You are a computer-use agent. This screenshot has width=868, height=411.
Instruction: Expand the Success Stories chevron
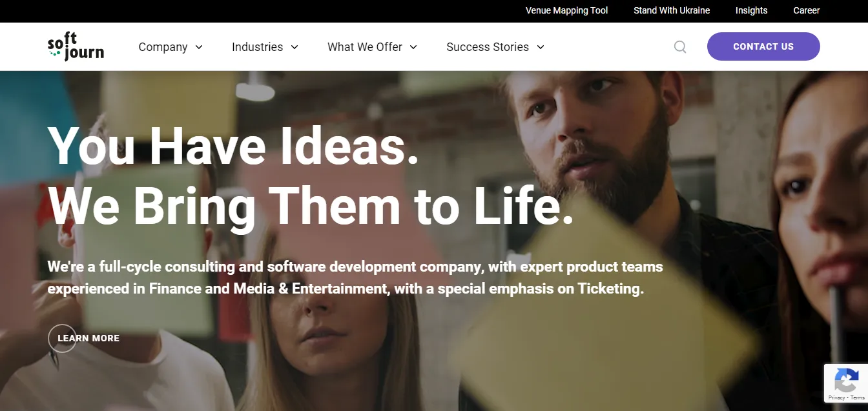541,47
